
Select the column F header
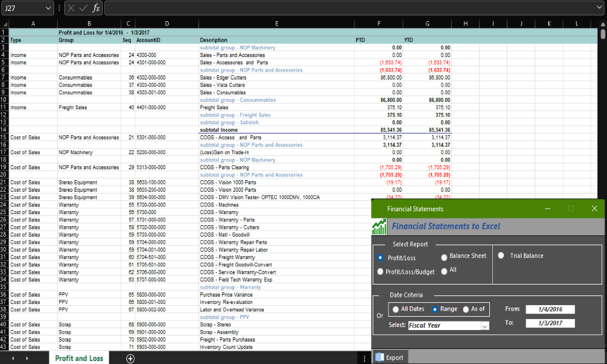pos(379,24)
